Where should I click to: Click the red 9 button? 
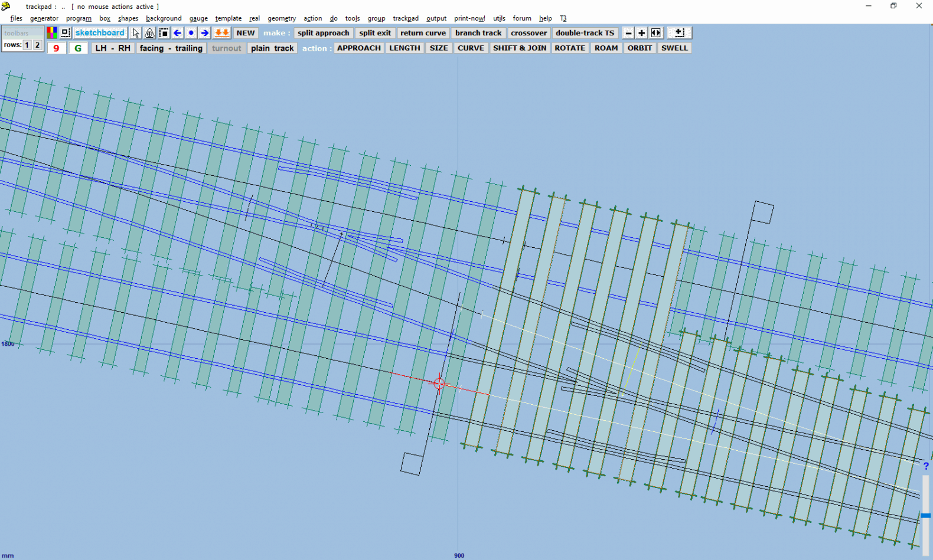[x=56, y=48]
